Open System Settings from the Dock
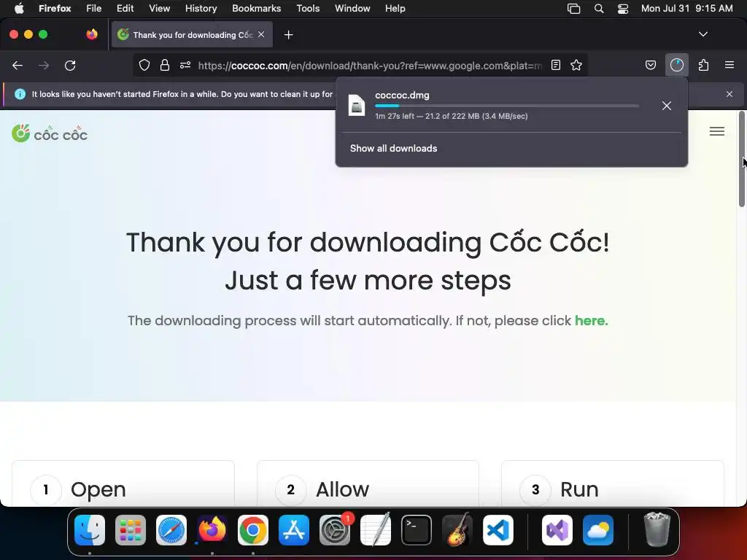The image size is (747, 560). pyautogui.click(x=335, y=530)
